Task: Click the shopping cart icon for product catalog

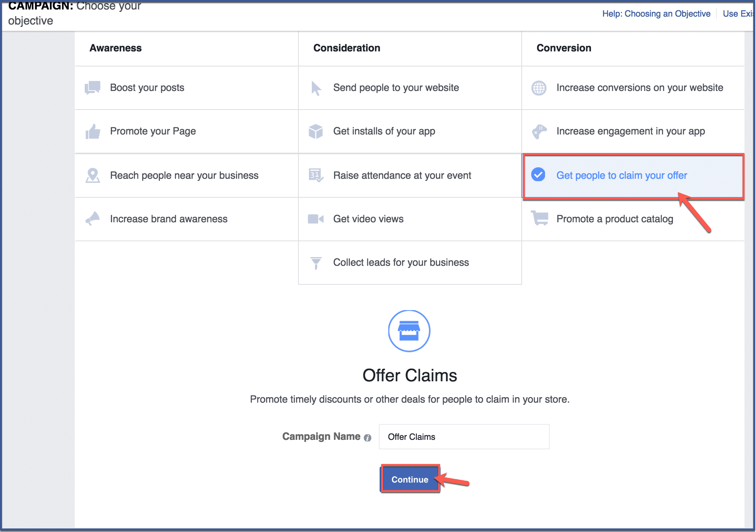Action: click(x=539, y=218)
